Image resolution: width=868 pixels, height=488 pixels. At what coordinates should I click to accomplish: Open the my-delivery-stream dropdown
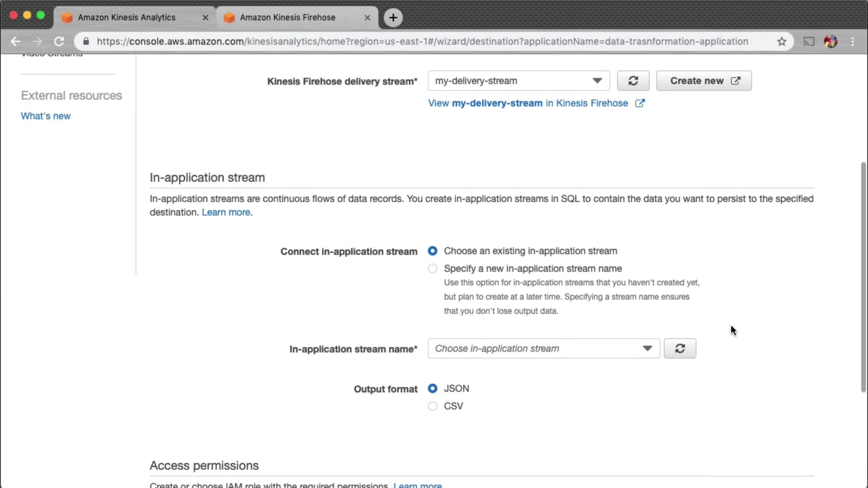(x=519, y=81)
